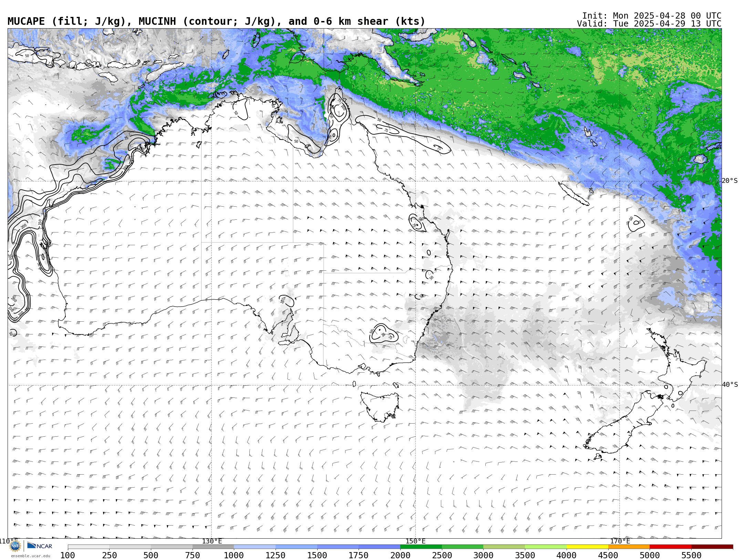The width and height of the screenshot is (744, 560).
Task: Pick the pale blue 1000-1250 colorbar segment
Action: (255, 547)
